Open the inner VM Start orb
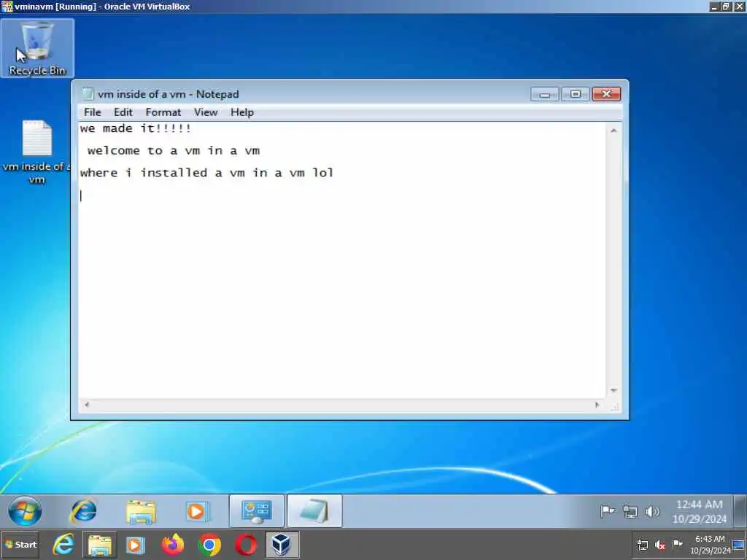This screenshot has height=560, width=747. click(x=25, y=511)
